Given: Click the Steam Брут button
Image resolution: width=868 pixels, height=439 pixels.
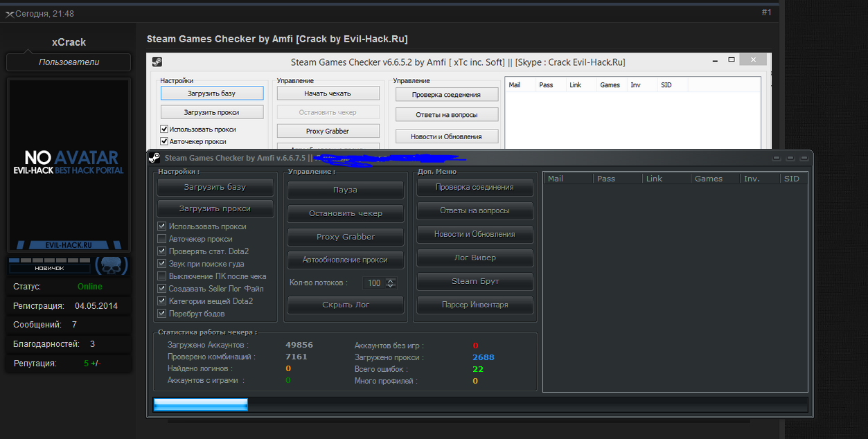Looking at the screenshot, I should (x=475, y=281).
